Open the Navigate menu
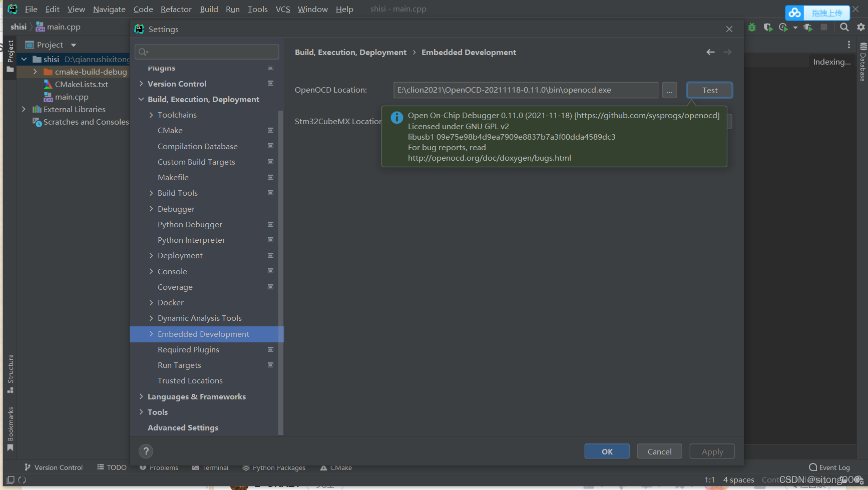 coord(109,9)
